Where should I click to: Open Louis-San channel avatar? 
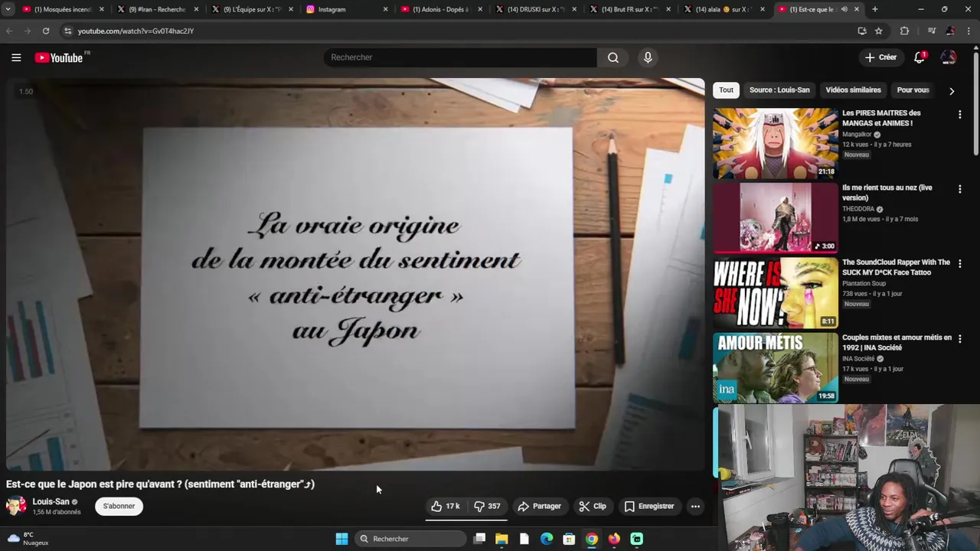coord(16,506)
